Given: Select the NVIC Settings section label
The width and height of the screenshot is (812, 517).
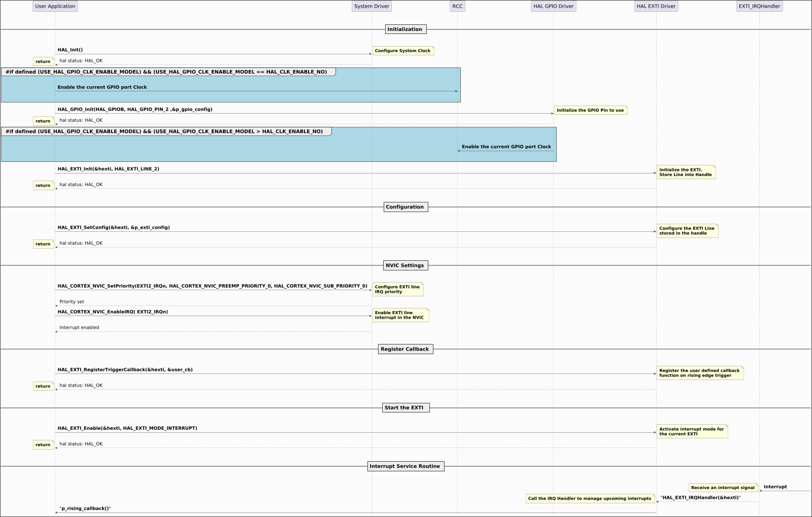Looking at the screenshot, I should pos(405,265).
